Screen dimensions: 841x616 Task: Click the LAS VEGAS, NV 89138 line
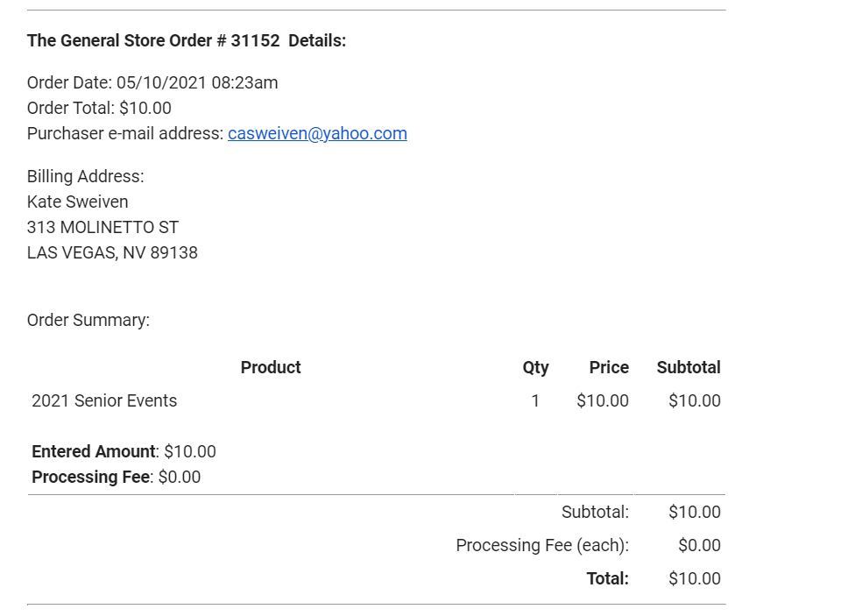[112, 253]
